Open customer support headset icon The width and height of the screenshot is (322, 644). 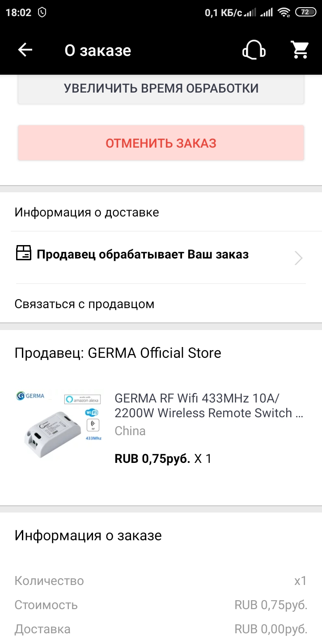click(254, 50)
